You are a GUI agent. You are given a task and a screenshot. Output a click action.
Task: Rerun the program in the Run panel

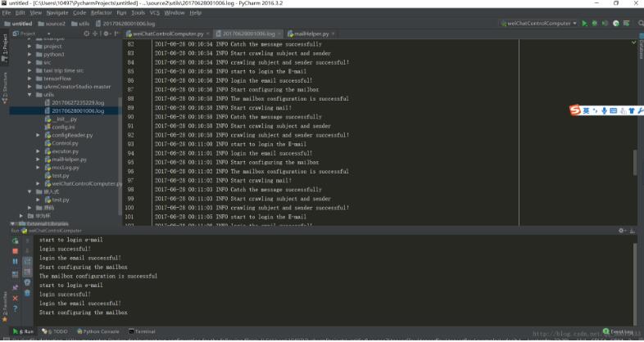coord(16,241)
